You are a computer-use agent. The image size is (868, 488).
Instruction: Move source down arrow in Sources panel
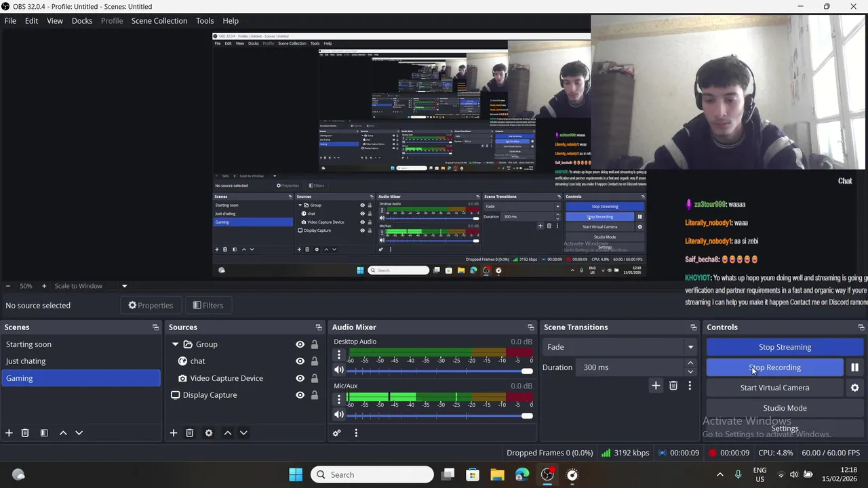click(243, 433)
